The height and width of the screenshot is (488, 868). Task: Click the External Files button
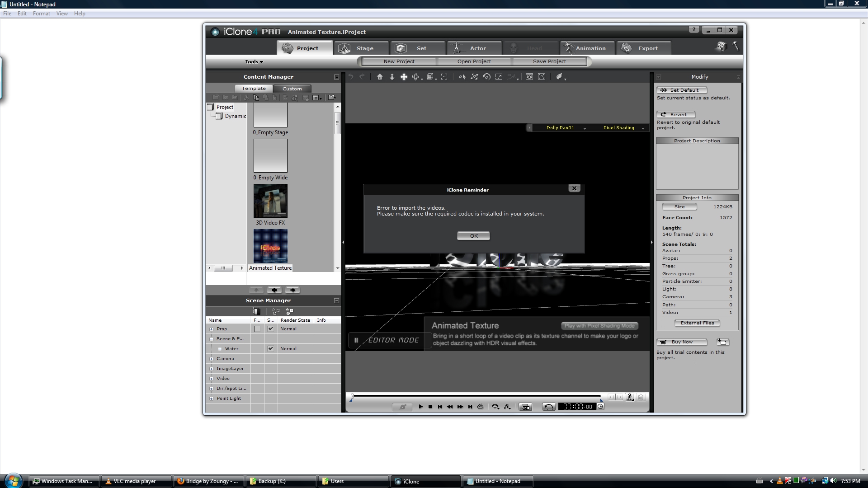click(x=697, y=323)
